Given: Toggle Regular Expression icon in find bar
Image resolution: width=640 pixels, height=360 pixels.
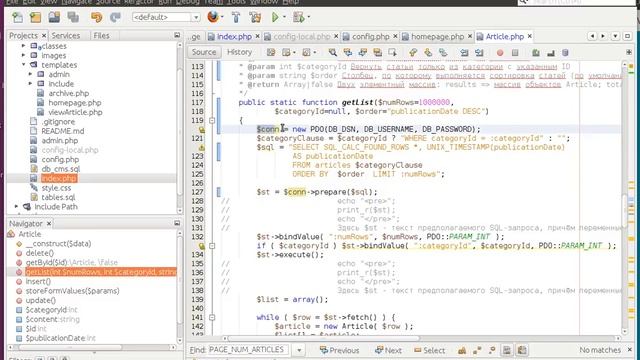Looking at the screenshot, I should click(492, 350).
